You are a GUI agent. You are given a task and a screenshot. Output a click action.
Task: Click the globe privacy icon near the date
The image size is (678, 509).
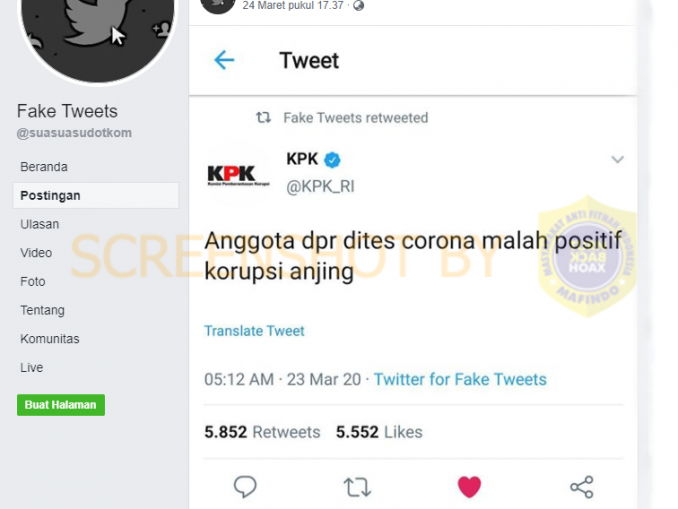[x=358, y=6]
